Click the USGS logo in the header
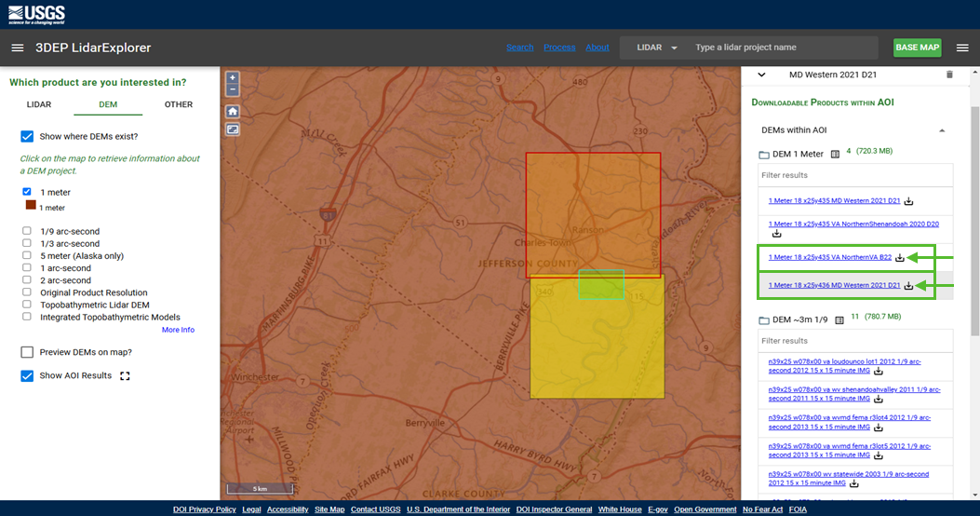This screenshot has height=516, width=980. tap(36, 14)
